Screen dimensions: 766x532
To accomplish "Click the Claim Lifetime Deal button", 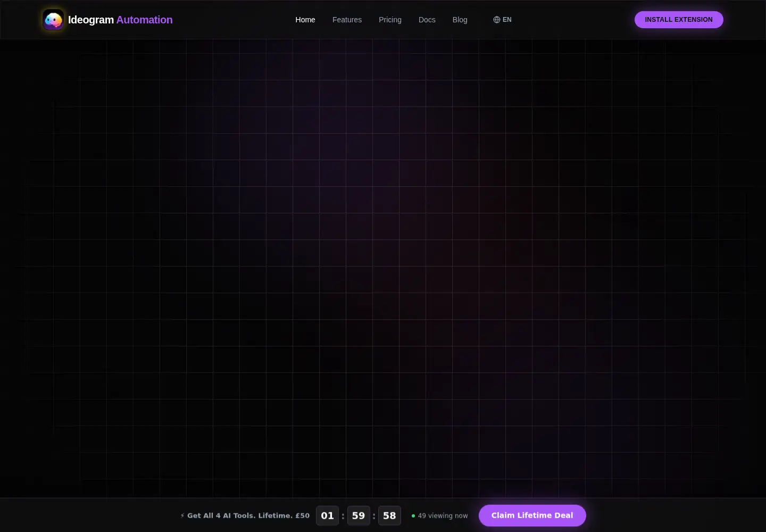I will click(532, 516).
